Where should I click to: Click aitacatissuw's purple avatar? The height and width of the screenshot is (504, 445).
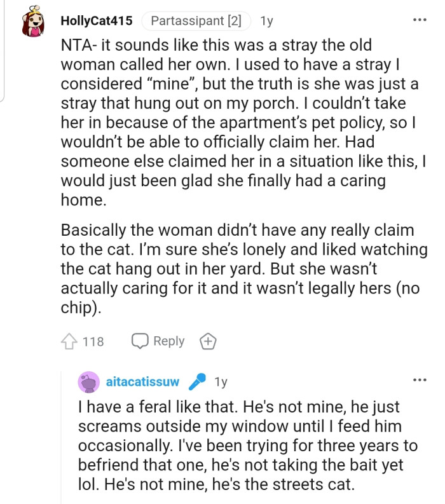click(88, 382)
